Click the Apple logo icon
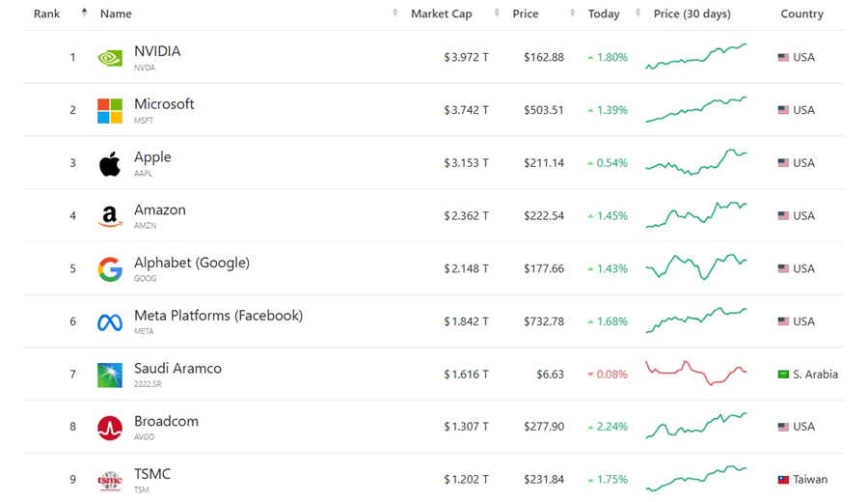Screen dimensions: 868x502 110,163
